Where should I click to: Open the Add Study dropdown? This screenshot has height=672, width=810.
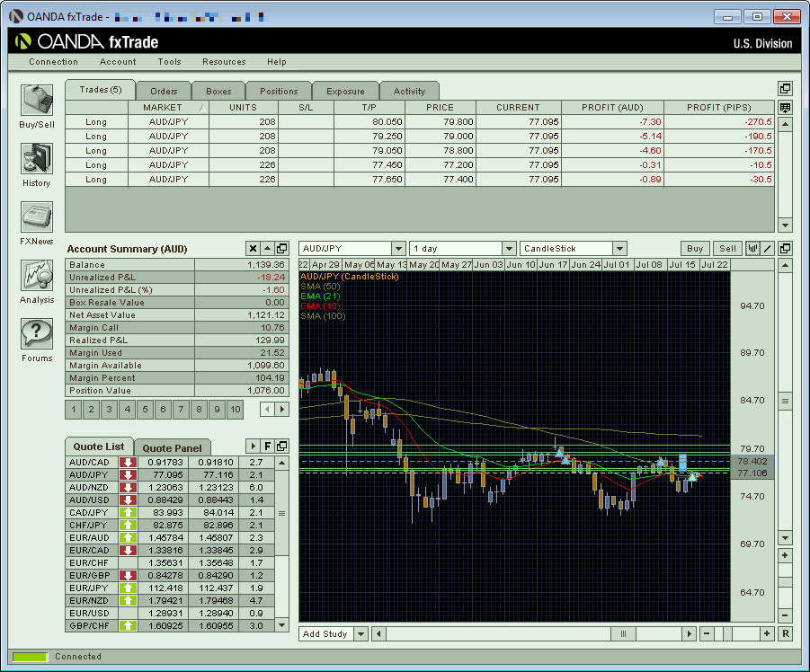point(361,633)
